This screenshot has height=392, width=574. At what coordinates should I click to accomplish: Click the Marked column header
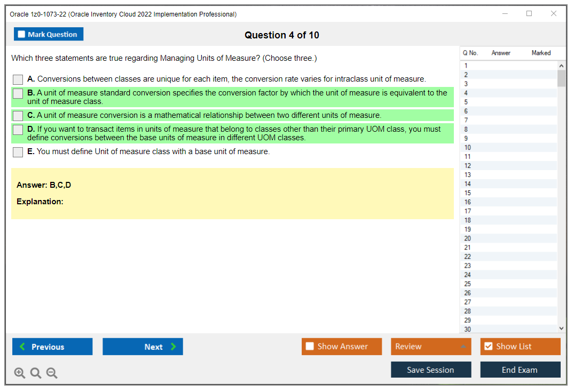pyautogui.click(x=540, y=53)
